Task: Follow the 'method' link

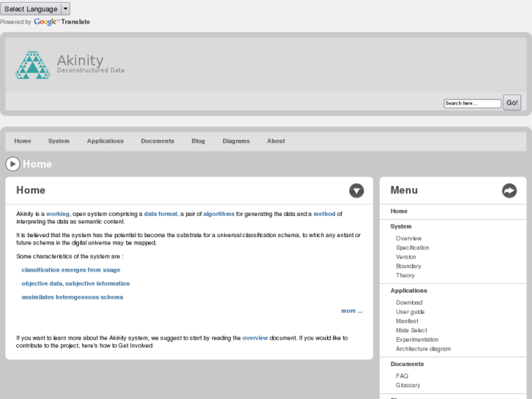Action: [x=324, y=214]
